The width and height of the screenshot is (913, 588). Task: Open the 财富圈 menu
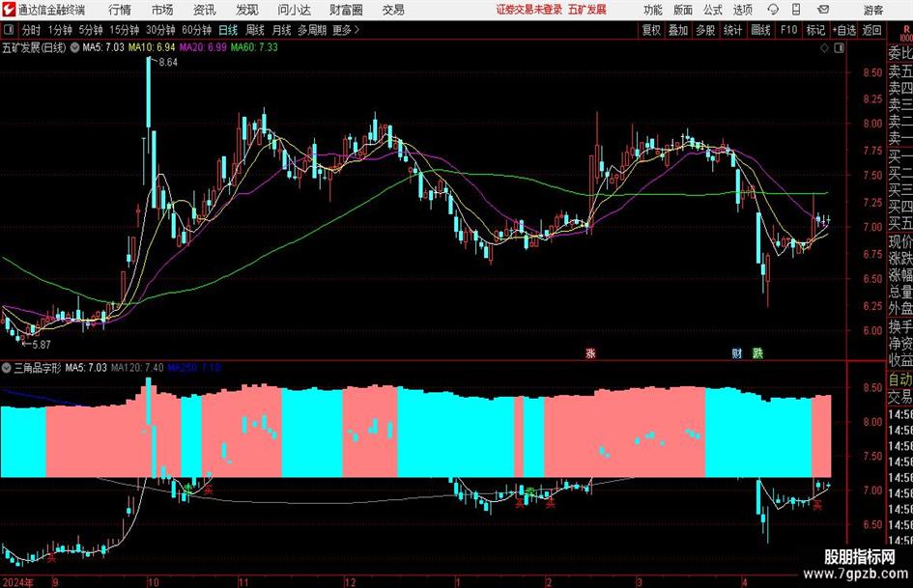click(346, 10)
